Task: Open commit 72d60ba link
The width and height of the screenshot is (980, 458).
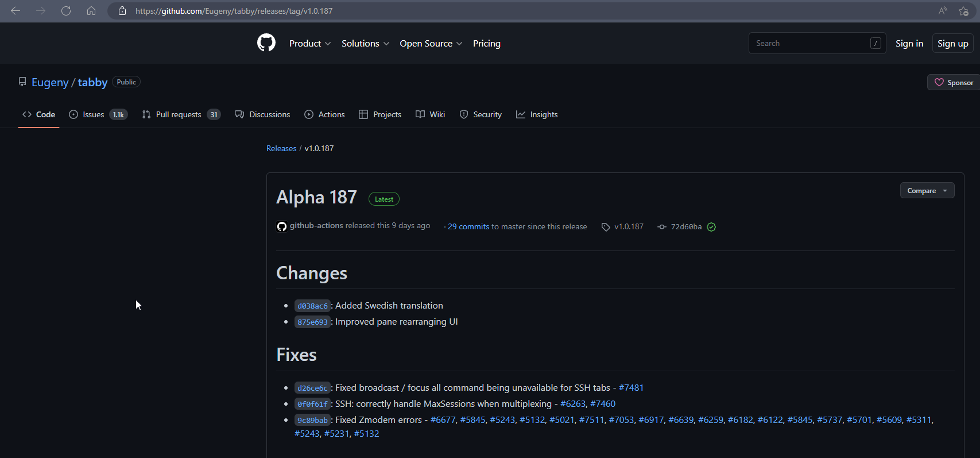Action: pos(686,227)
